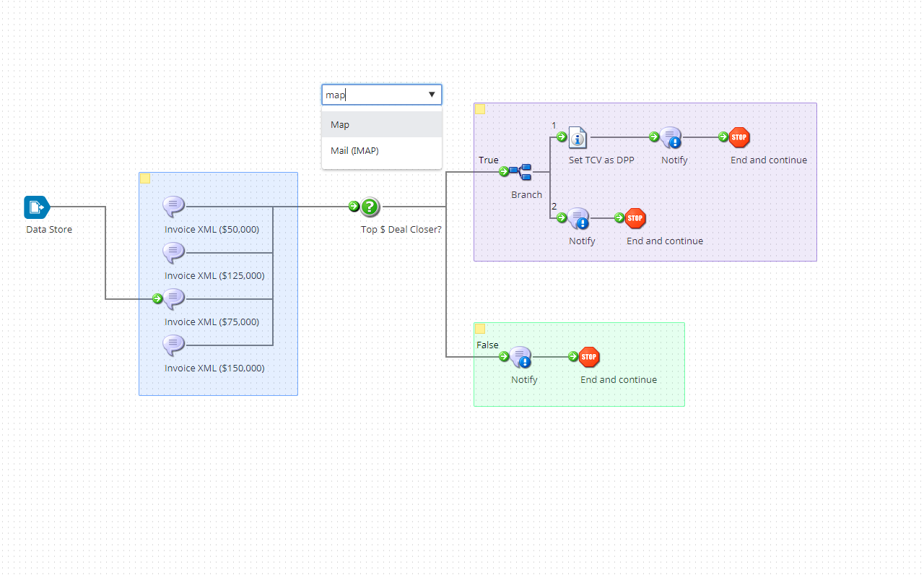Click the yellow note square on blue group
This screenshot has width=924, height=578.
[145, 178]
